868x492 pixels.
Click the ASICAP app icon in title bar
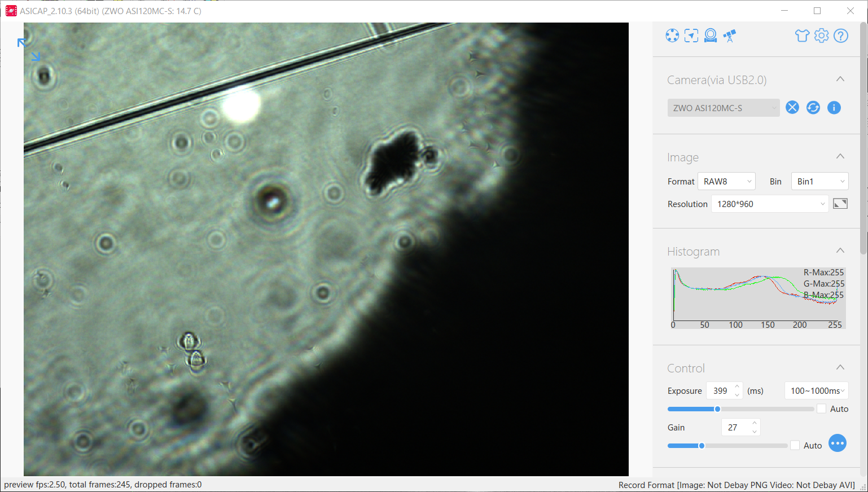pyautogui.click(x=11, y=11)
